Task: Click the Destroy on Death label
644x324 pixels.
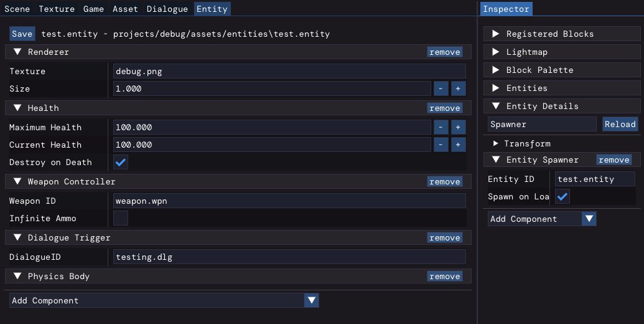Action: tap(50, 163)
